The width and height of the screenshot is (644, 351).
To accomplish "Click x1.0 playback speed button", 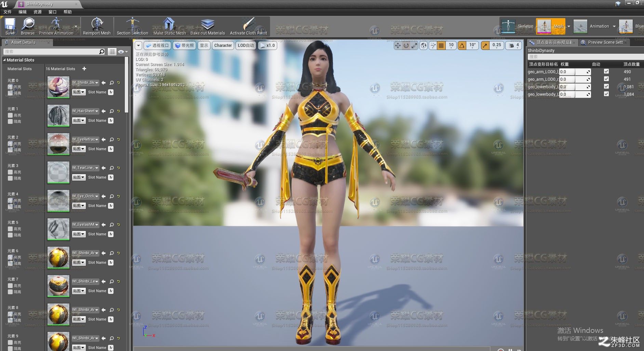I will 267,45.
